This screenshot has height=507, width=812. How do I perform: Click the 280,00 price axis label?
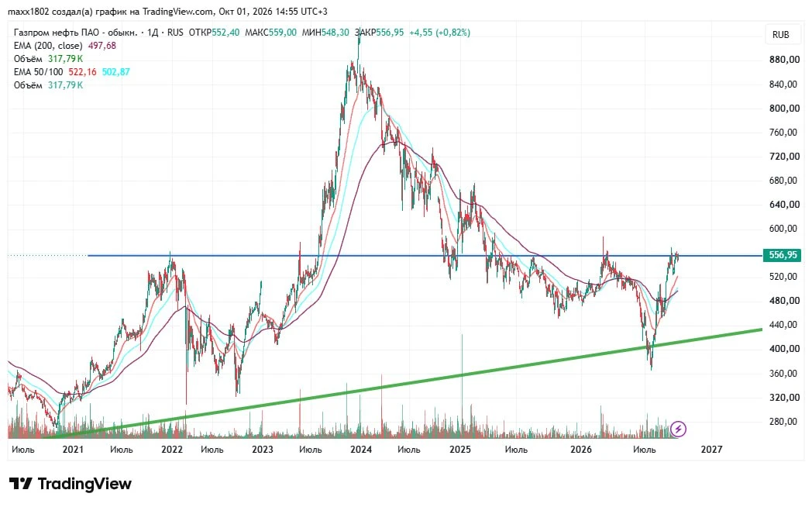pos(784,422)
